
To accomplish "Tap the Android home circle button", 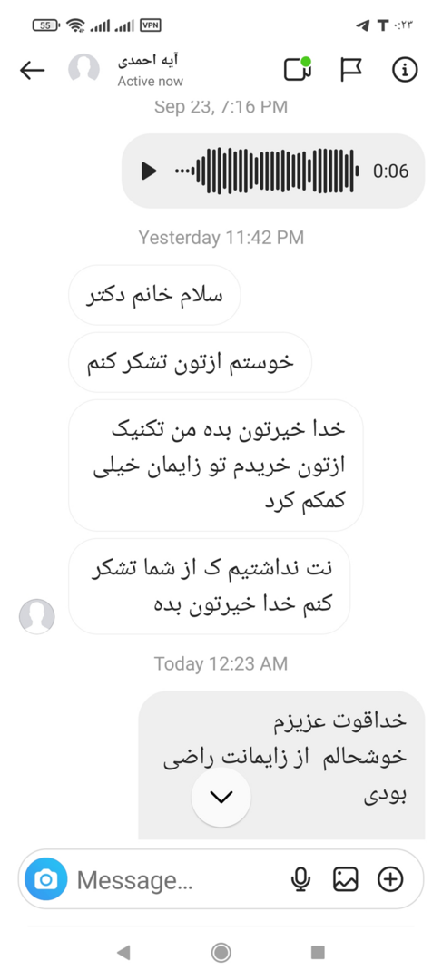I will 221,952.
